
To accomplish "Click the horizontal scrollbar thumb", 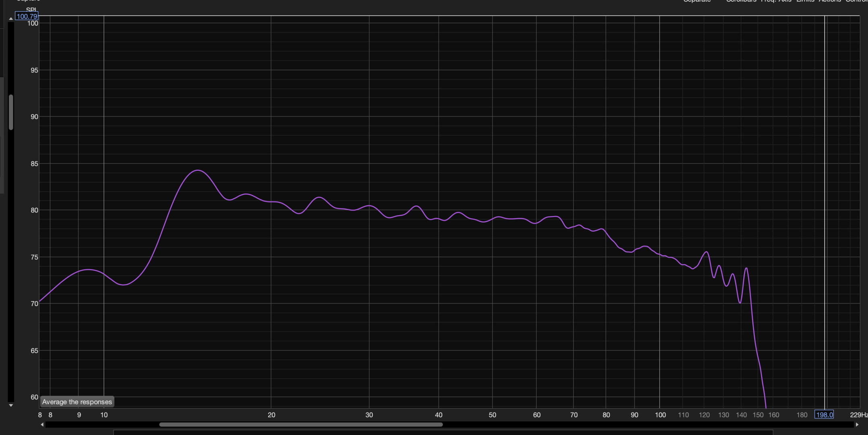I will click(300, 425).
